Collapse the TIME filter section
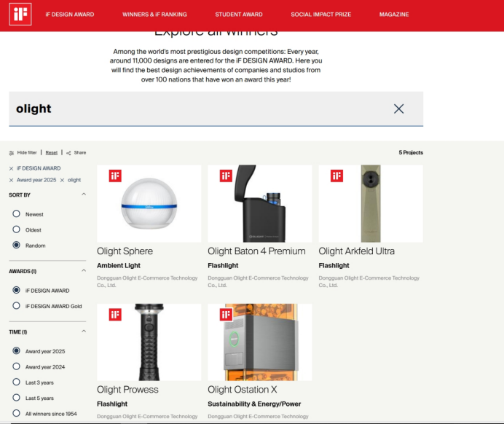This screenshot has height=424, width=504. pyautogui.click(x=84, y=331)
